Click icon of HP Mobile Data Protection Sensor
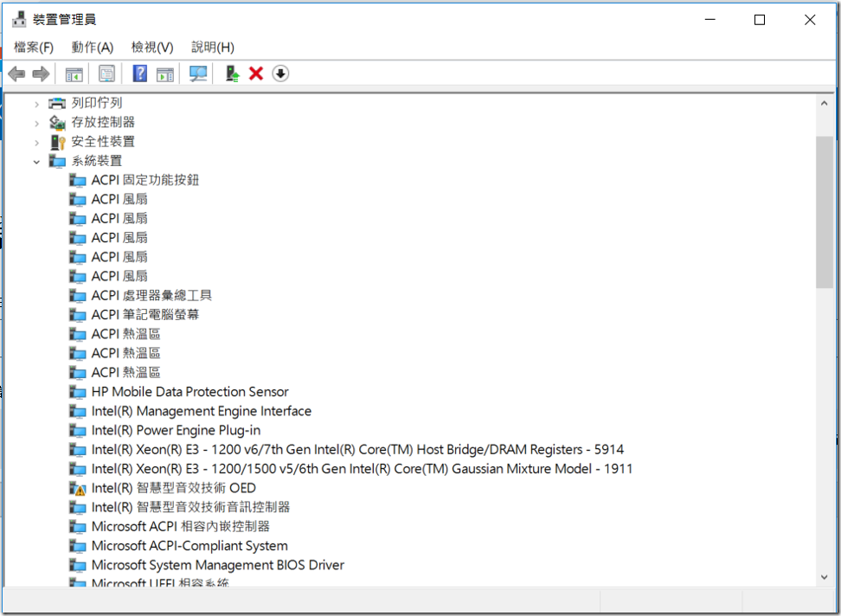 77,392
